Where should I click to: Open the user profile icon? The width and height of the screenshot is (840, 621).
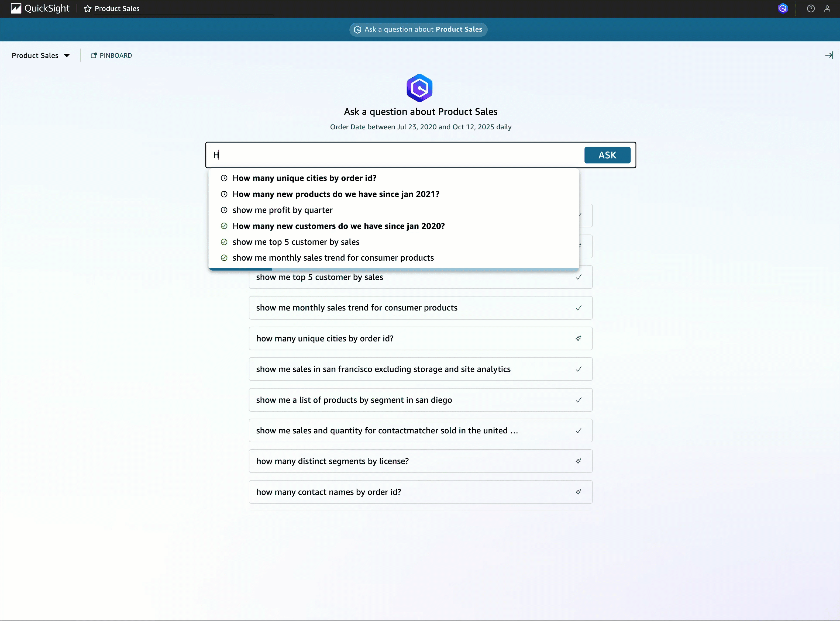pos(827,9)
